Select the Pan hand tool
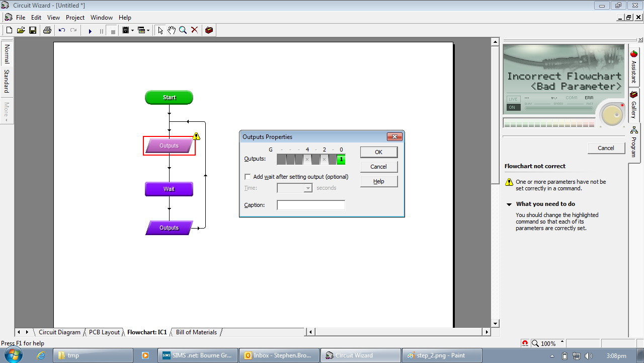 point(172,30)
